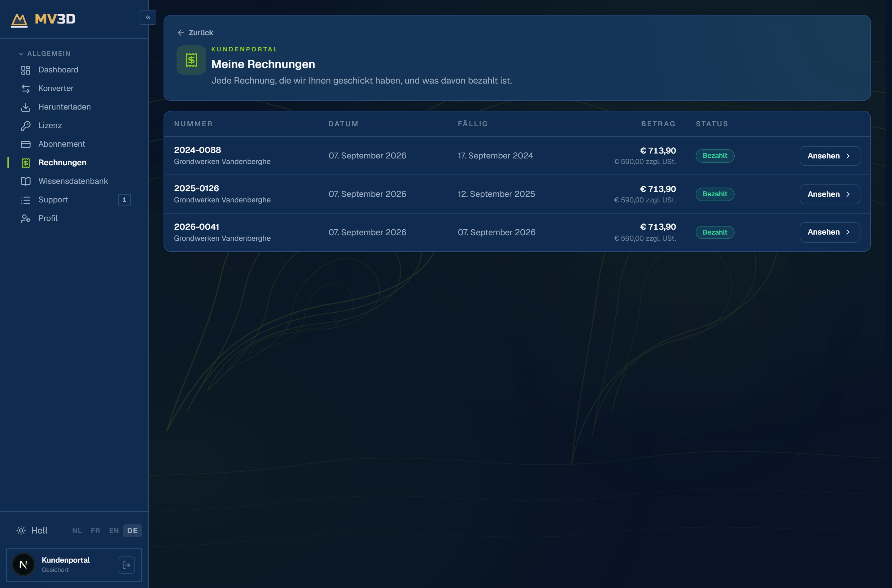The image size is (892, 588).
Task: Click the BETRAG column header
Action: click(658, 124)
